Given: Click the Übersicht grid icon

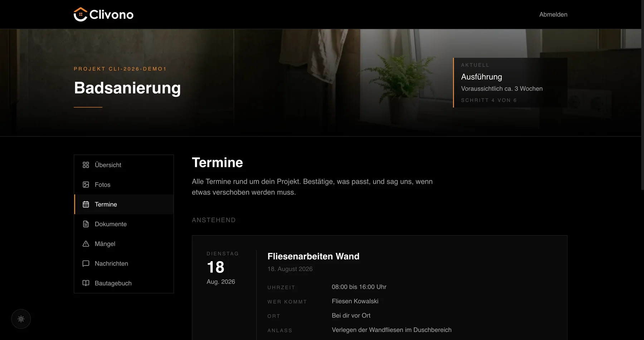Looking at the screenshot, I should pyautogui.click(x=86, y=165).
